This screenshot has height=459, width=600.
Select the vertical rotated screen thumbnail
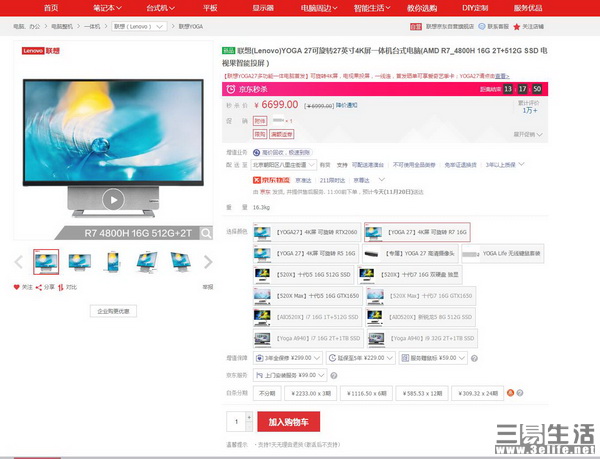coord(113,262)
